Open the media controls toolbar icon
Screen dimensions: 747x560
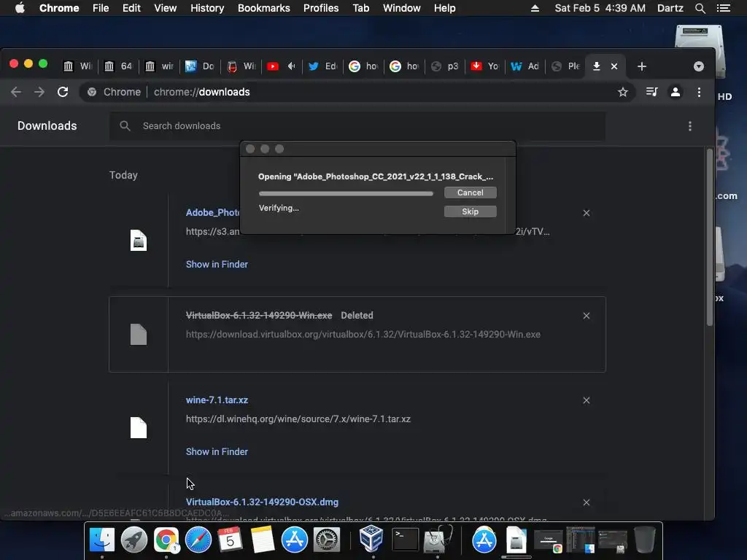[651, 92]
